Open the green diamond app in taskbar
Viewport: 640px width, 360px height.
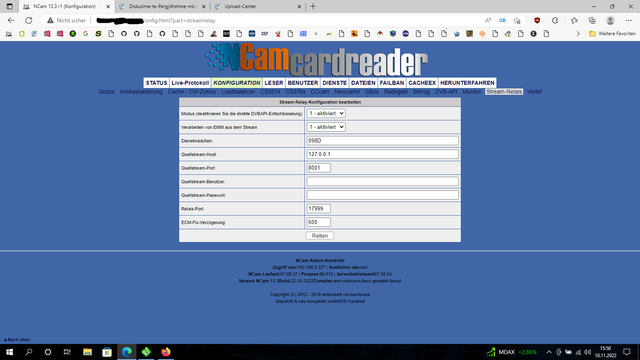point(146,352)
